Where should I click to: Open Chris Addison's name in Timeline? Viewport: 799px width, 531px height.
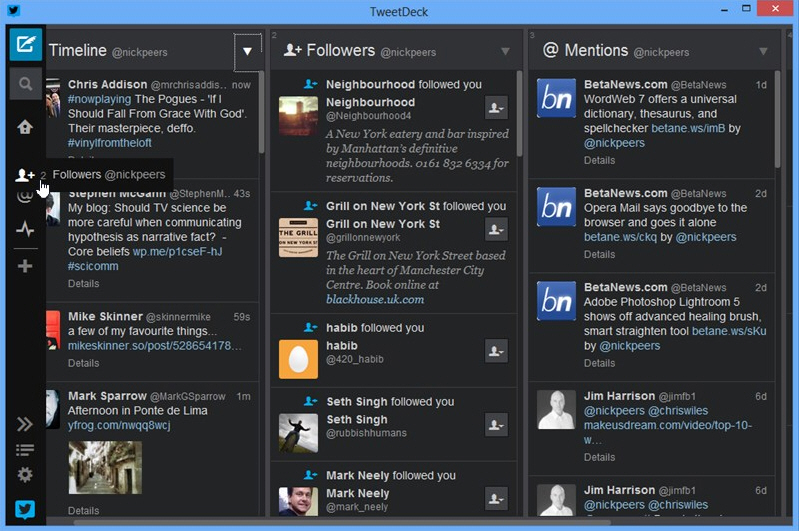pos(108,85)
